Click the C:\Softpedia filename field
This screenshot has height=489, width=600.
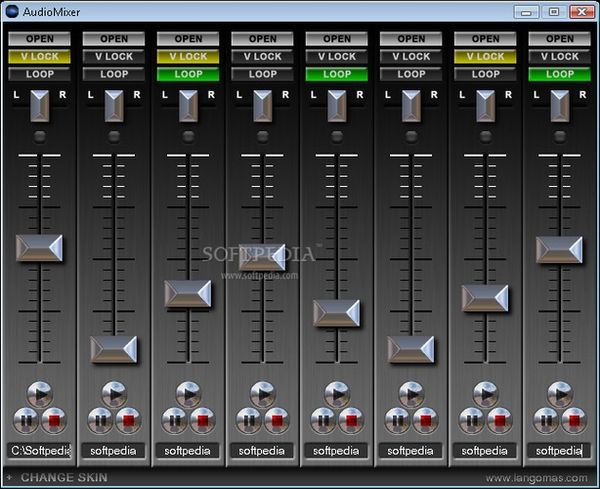click(39, 450)
